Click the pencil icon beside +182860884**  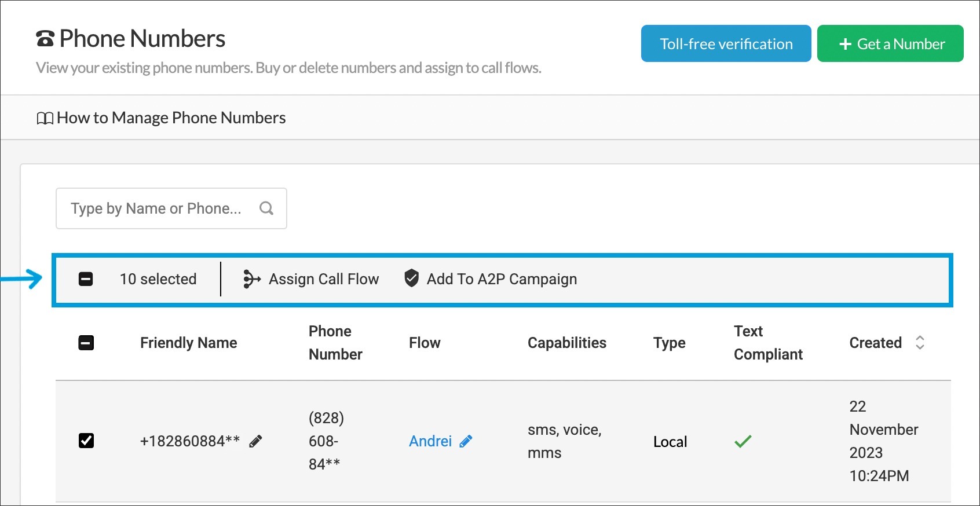tap(255, 442)
